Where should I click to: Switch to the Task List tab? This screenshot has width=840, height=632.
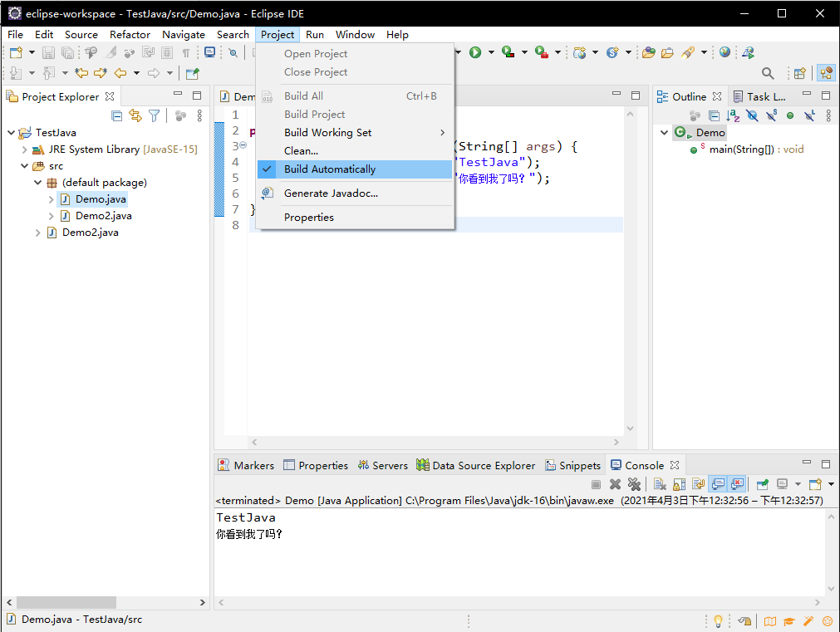pos(759,97)
